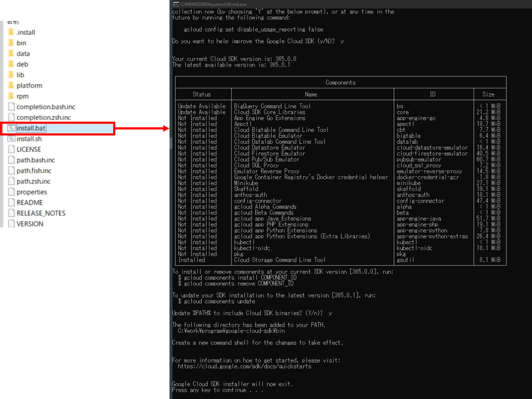Image resolution: width=532 pixels, height=399 pixels.
Task: Select the RELEASE_NOTES file
Action: 41,213
